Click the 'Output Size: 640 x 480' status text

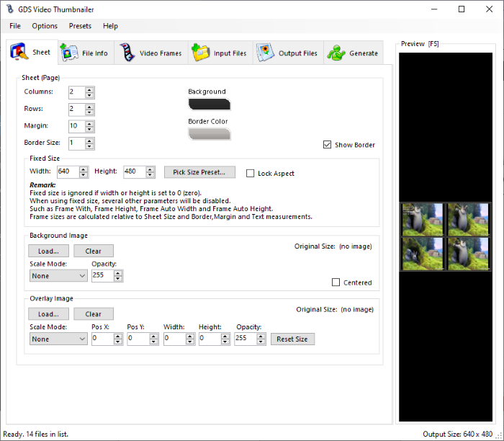457,434
